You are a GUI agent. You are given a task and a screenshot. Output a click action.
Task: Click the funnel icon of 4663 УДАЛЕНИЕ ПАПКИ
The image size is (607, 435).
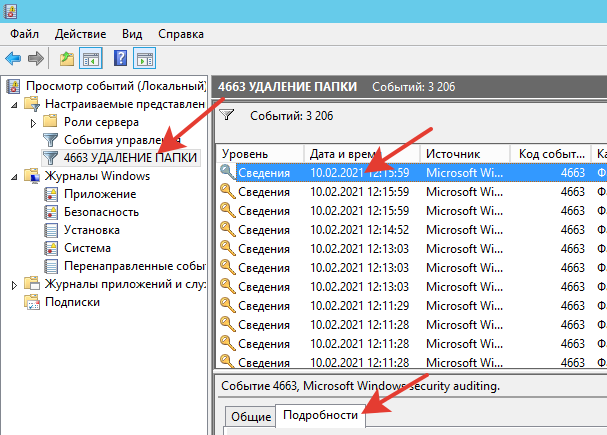click(50, 158)
